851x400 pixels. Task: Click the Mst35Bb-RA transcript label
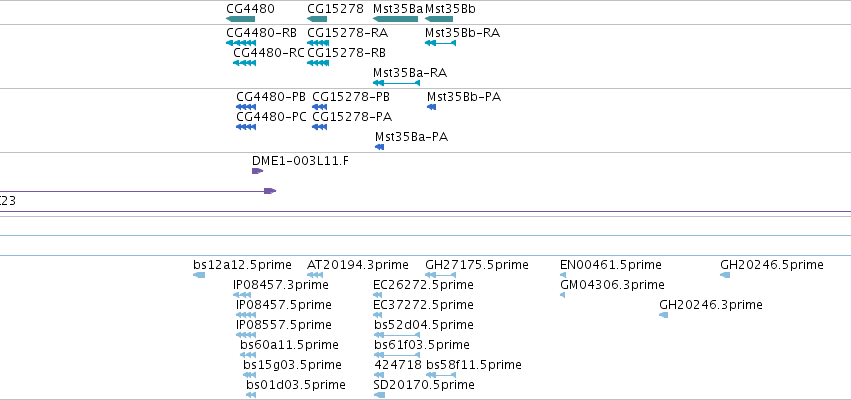[x=462, y=33]
